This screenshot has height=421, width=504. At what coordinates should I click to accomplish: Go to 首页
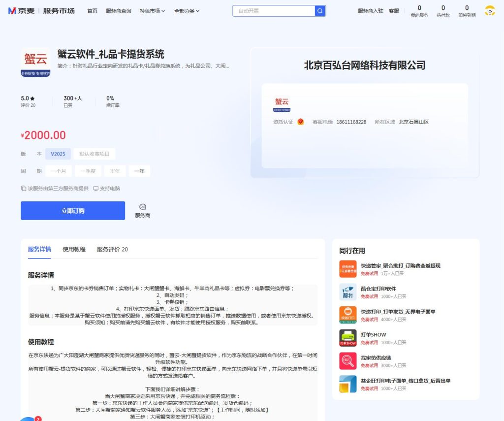92,11
